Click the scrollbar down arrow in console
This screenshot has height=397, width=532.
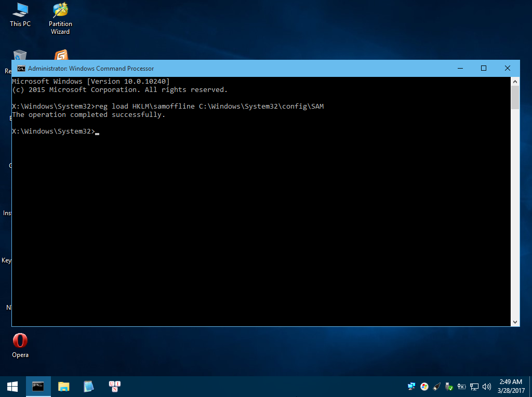[x=515, y=322]
